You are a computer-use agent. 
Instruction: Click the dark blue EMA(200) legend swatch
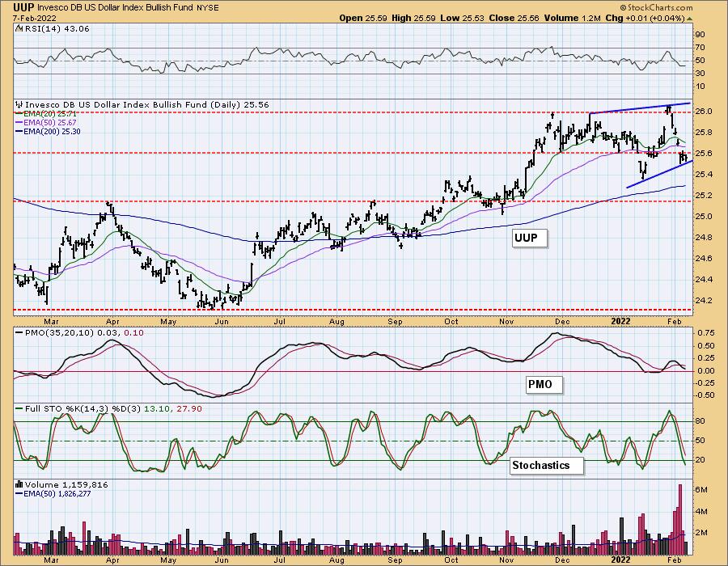pos(19,131)
